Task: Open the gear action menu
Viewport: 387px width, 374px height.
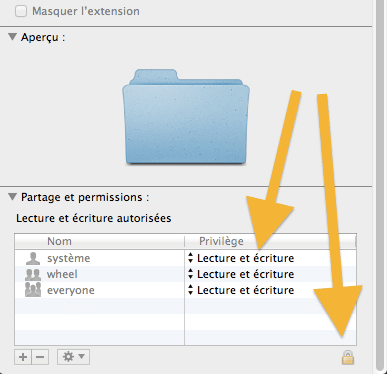Action: tap(73, 357)
